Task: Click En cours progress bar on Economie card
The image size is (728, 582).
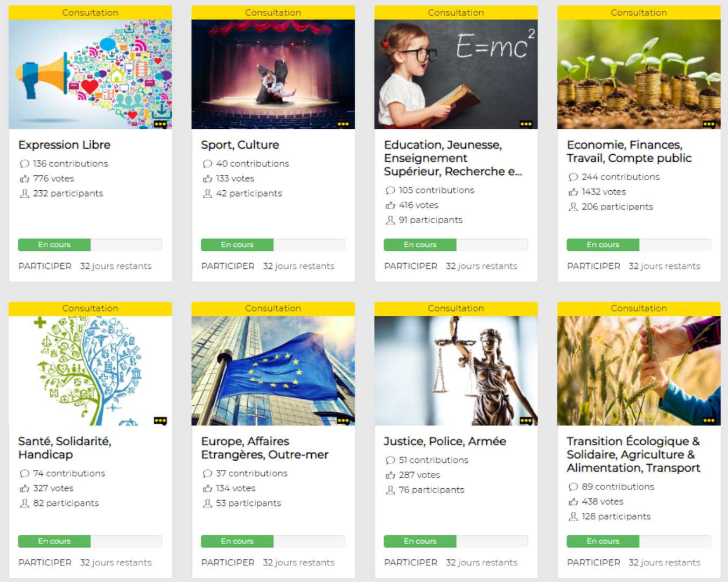Action: pyautogui.click(x=639, y=245)
